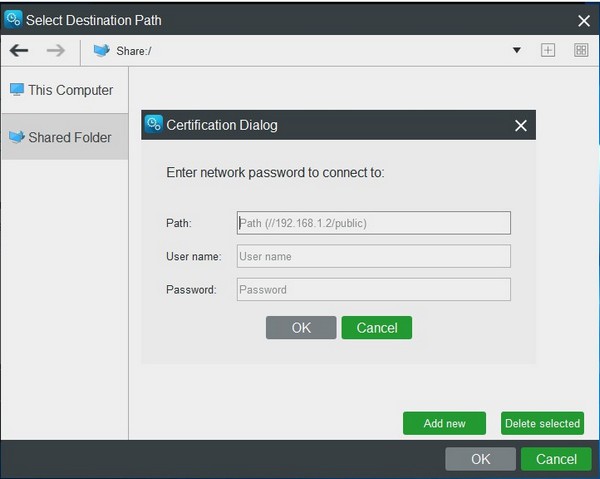Close the Certification Dialog with X
Image resolution: width=600 pixels, height=479 pixels.
[x=520, y=125]
